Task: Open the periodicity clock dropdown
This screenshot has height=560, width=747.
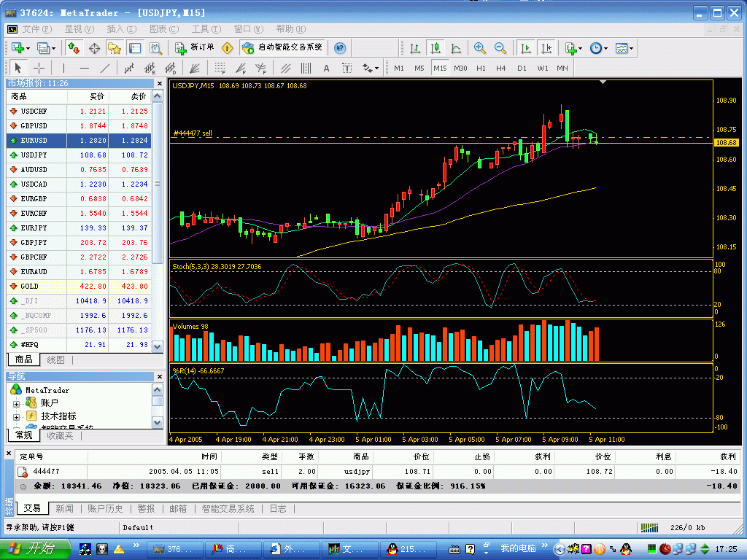Action: point(600,48)
